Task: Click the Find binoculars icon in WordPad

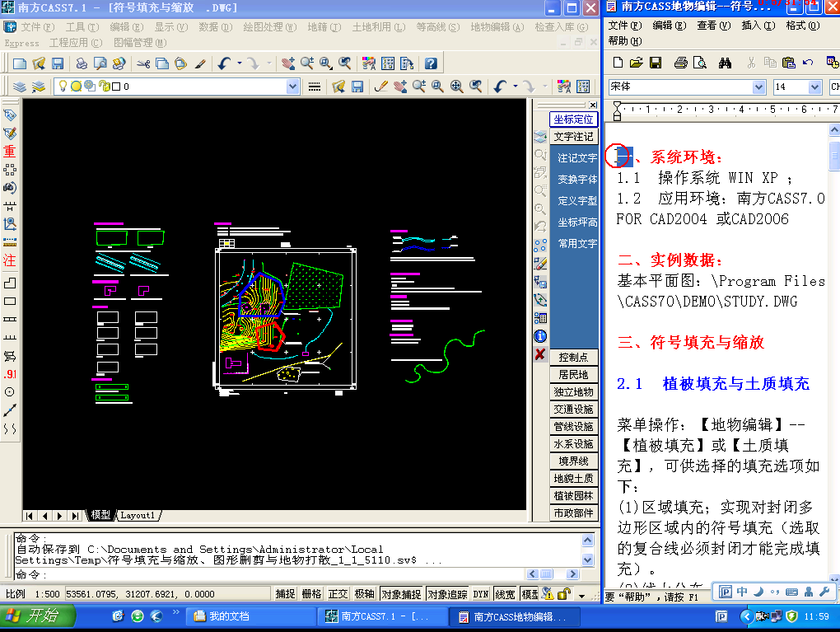Action: [x=726, y=63]
